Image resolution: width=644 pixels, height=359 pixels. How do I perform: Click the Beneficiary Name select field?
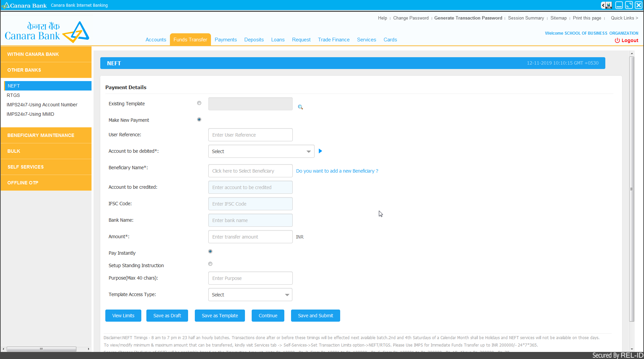(x=250, y=171)
